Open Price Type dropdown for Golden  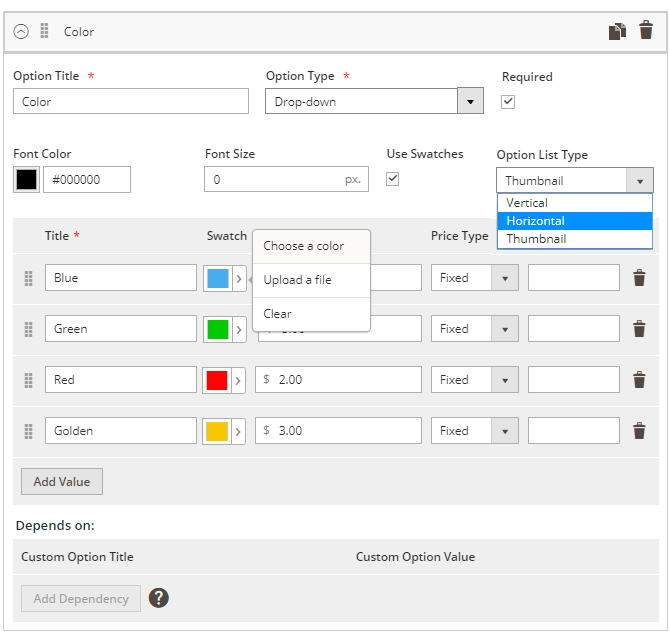[475, 431]
